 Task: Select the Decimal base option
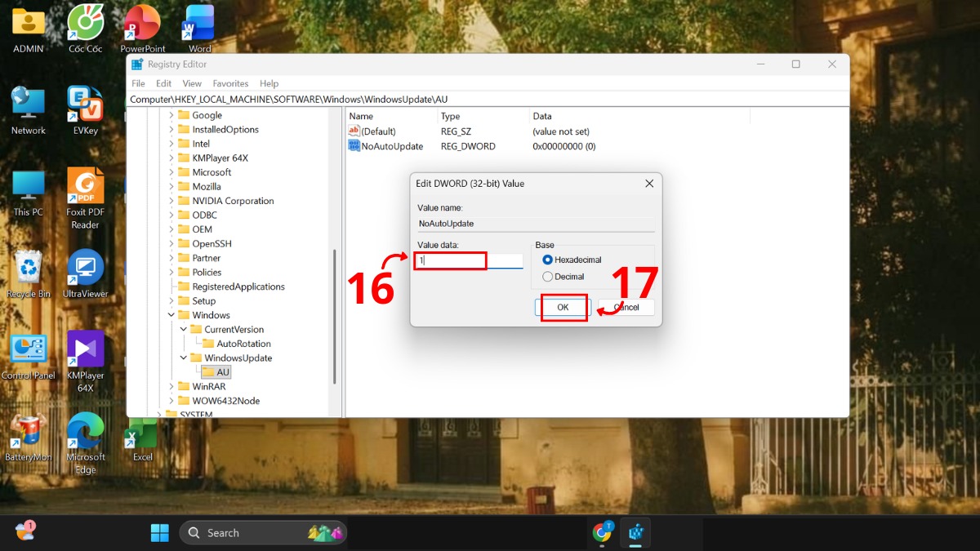click(549, 277)
